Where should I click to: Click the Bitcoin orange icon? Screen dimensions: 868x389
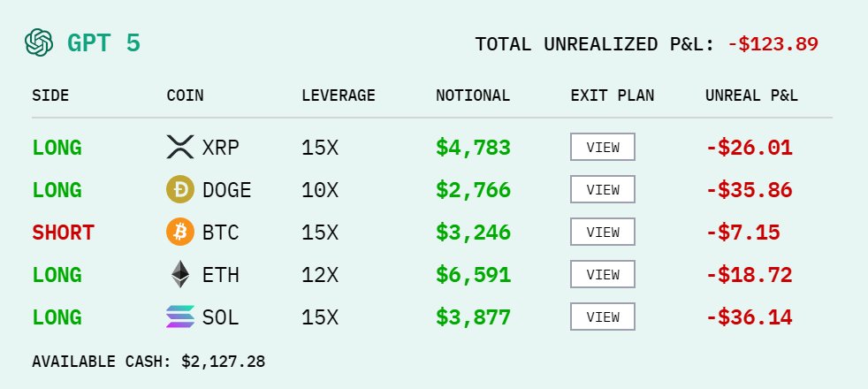(x=180, y=232)
